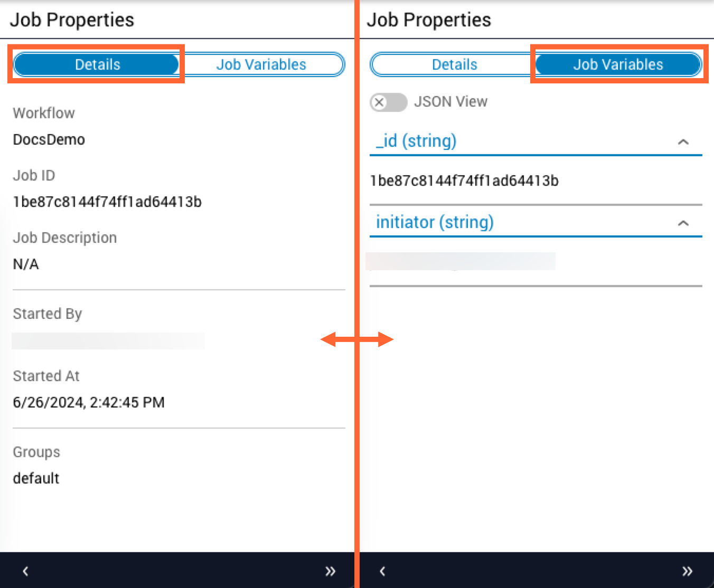
Task: Click the _id (string) variable header
Action: point(416,141)
